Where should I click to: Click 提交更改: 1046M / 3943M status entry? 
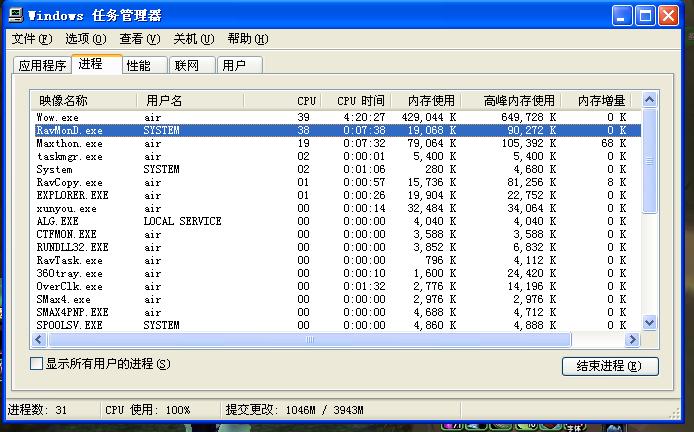[294, 410]
